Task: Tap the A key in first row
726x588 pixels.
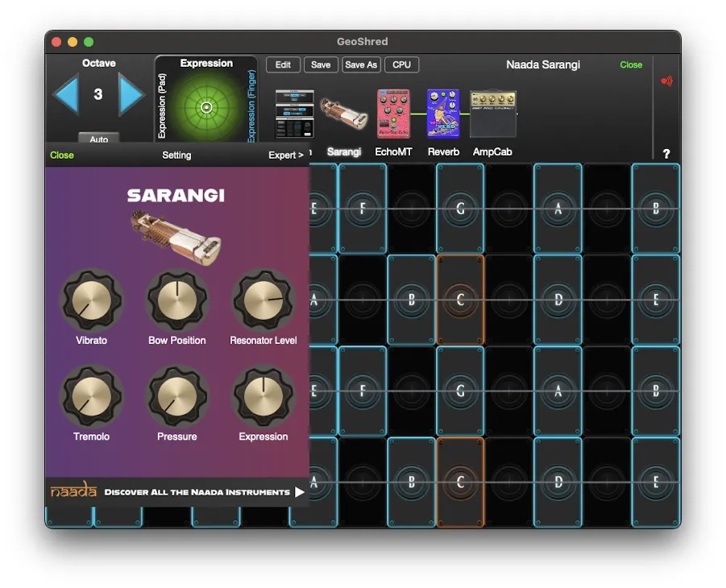Action: pyautogui.click(x=558, y=209)
